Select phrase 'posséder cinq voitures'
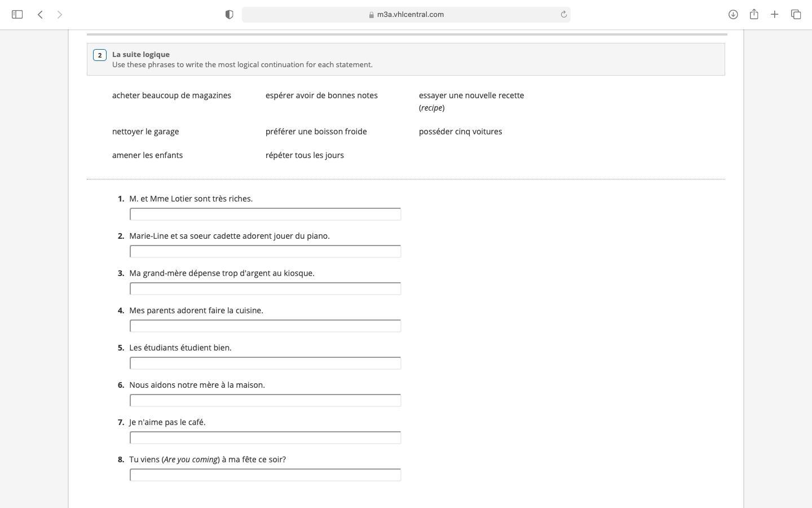 pyautogui.click(x=460, y=132)
